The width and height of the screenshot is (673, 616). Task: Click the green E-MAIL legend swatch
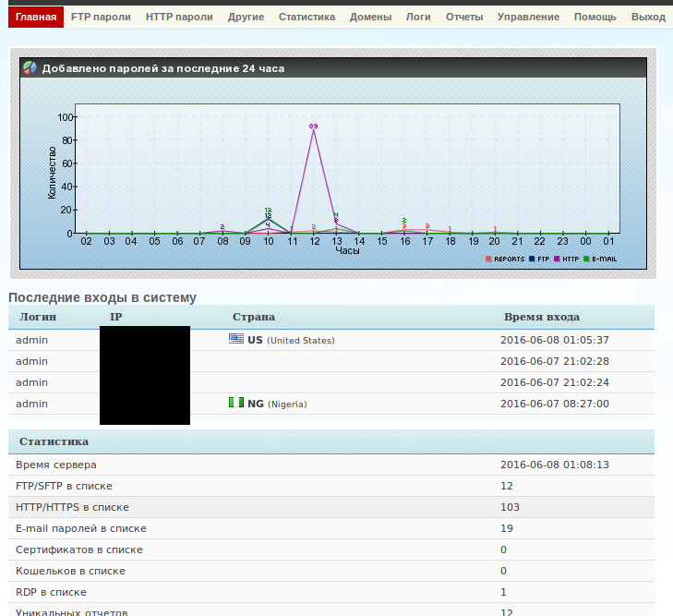coord(586,259)
